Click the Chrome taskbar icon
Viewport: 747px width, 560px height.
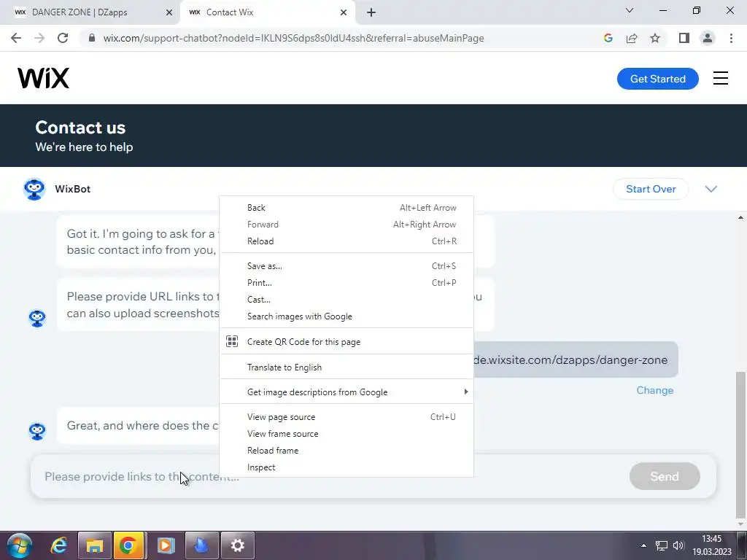(128, 545)
